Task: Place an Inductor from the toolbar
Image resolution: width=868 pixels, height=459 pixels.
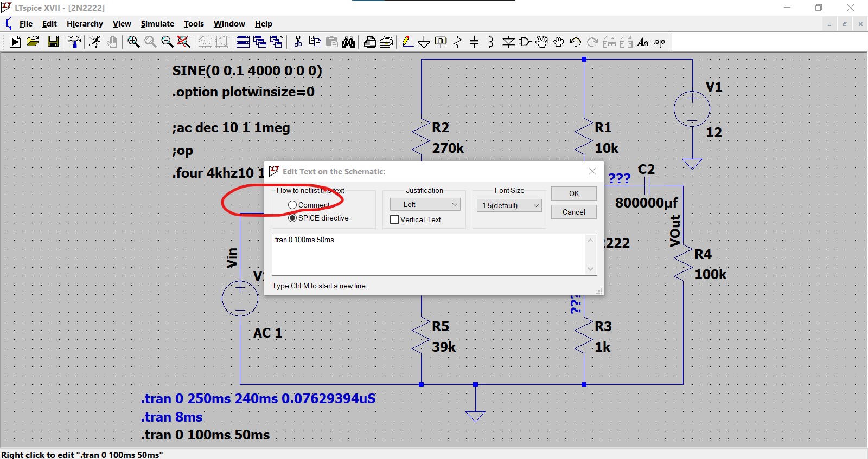Action: [x=491, y=42]
